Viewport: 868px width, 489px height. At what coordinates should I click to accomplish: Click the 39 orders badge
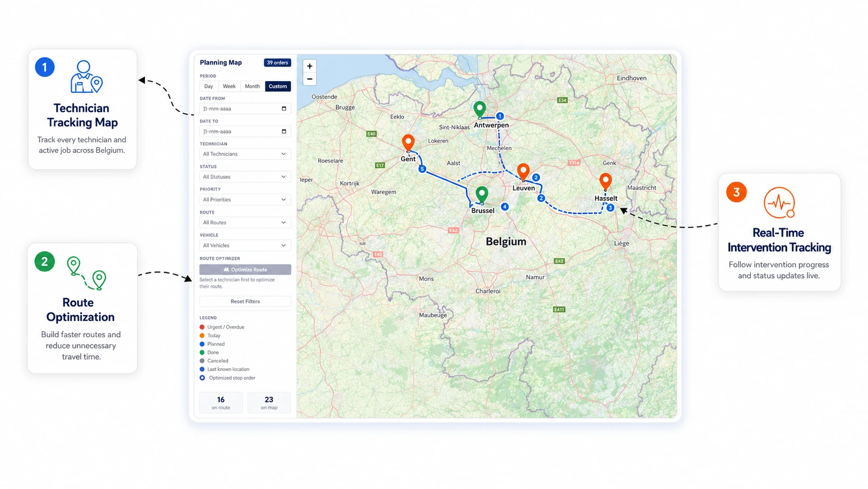pos(277,63)
